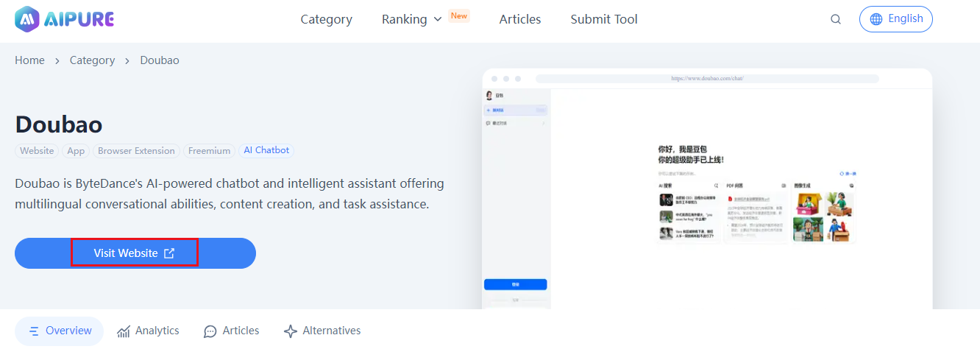Viewport: 980px width, 349px height.
Task: Click the Doubao page heading
Action: [59, 124]
